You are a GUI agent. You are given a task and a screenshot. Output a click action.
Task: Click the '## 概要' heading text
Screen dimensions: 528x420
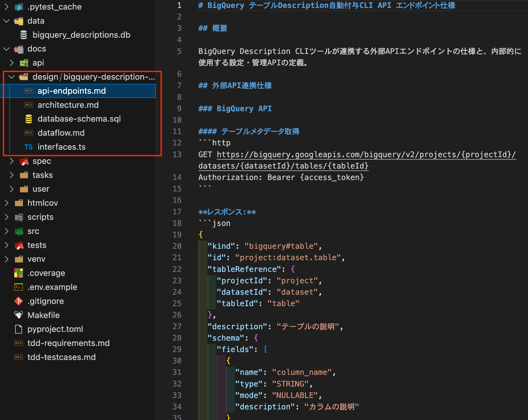click(x=213, y=28)
